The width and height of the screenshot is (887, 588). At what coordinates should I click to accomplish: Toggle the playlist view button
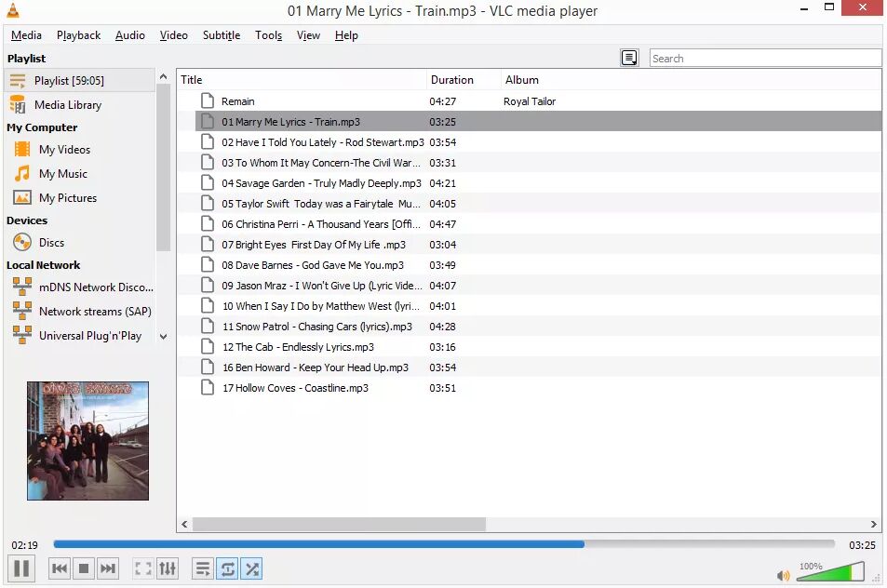[x=203, y=568]
